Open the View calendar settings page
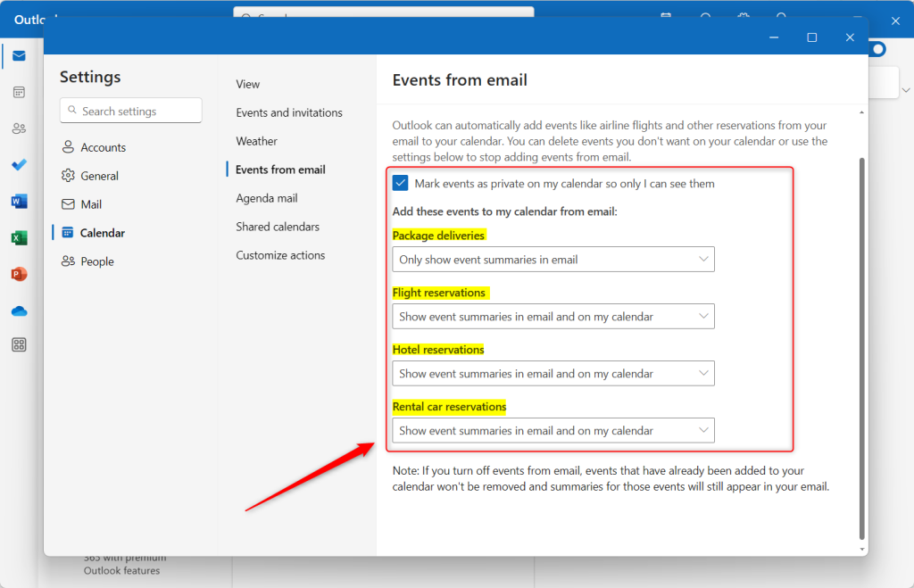This screenshot has height=588, width=914. (248, 84)
